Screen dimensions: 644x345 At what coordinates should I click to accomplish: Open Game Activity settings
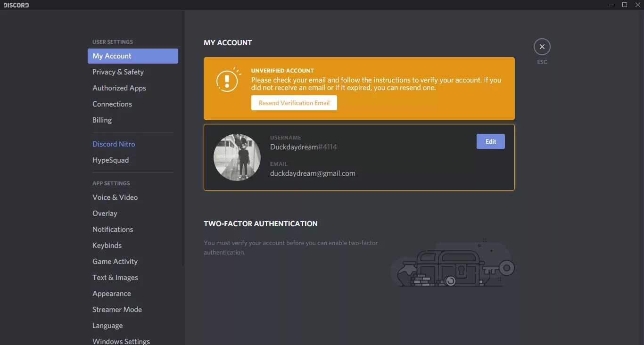click(x=133, y=262)
